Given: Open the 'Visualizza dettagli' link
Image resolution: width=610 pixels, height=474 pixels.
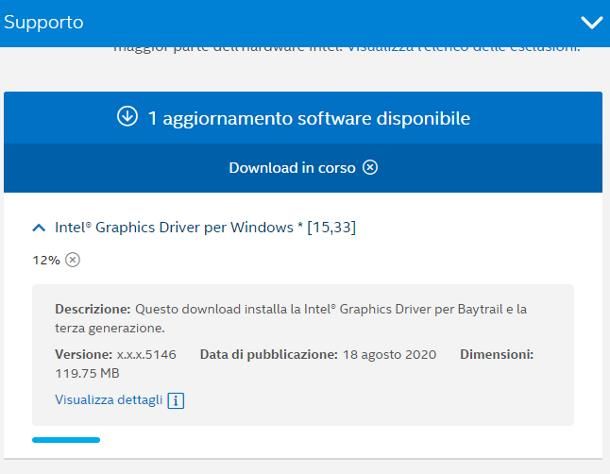Looking at the screenshot, I should pos(109,400).
